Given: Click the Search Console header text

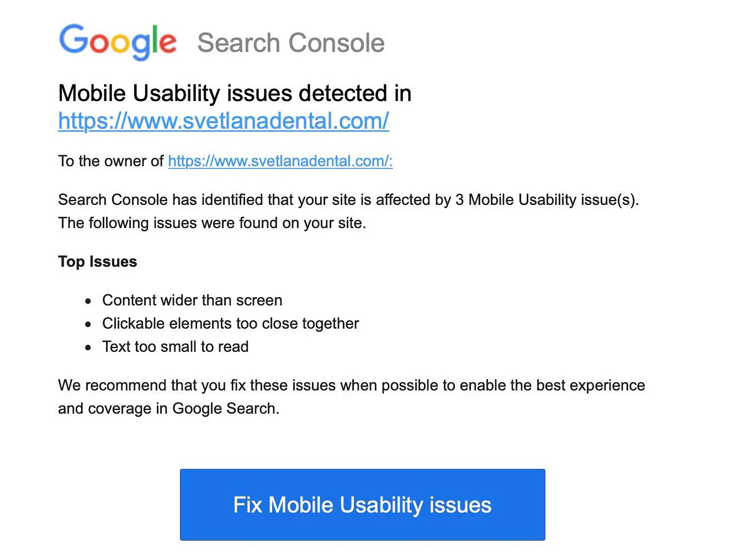Looking at the screenshot, I should coord(290,43).
